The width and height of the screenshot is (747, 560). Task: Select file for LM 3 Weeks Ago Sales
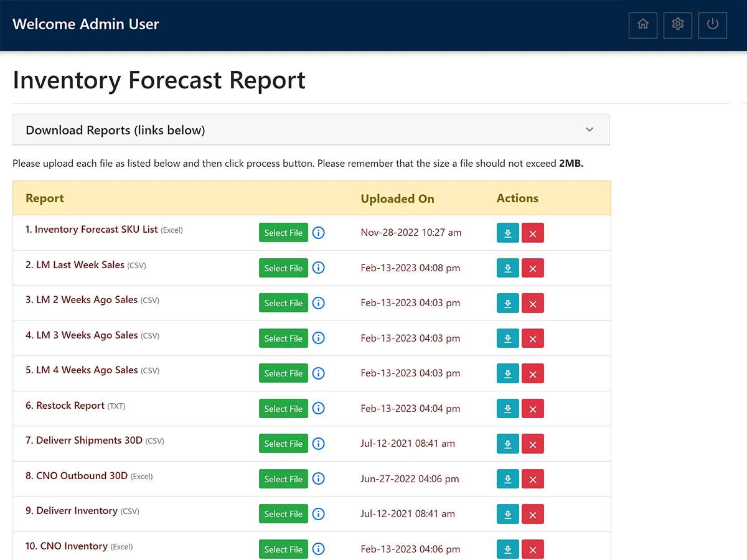click(x=283, y=338)
